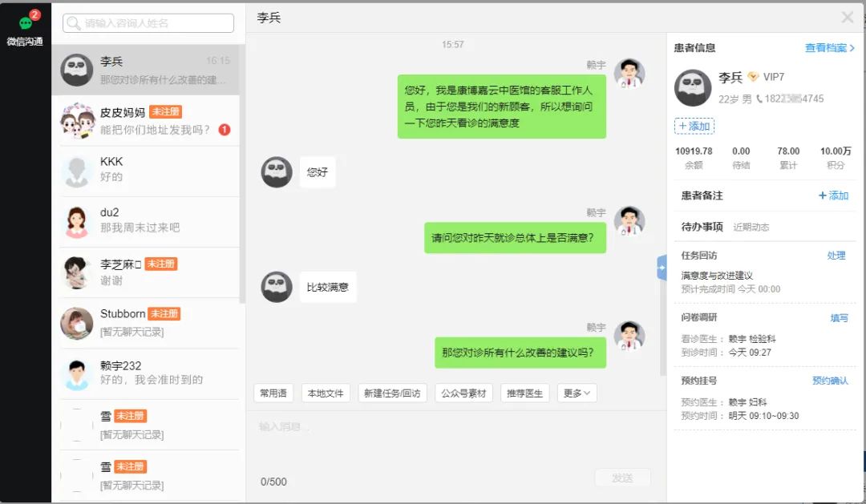Open 查看档案 to view patient file
The image size is (866, 504).
coord(829,48)
